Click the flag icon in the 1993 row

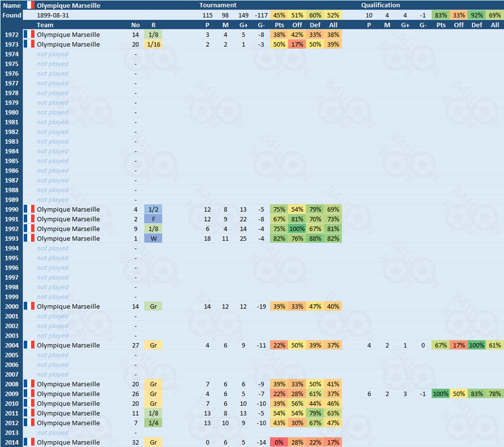pos(29,239)
